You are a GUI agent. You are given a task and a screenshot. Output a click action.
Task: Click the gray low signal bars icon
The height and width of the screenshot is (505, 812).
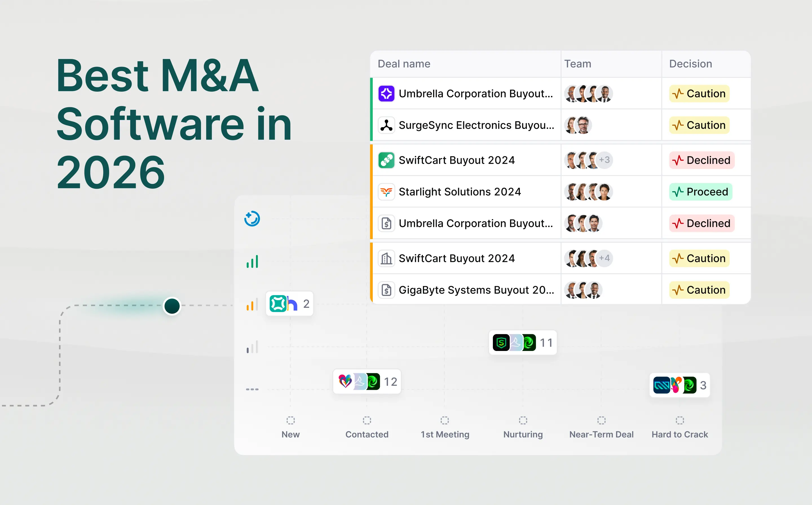252,347
